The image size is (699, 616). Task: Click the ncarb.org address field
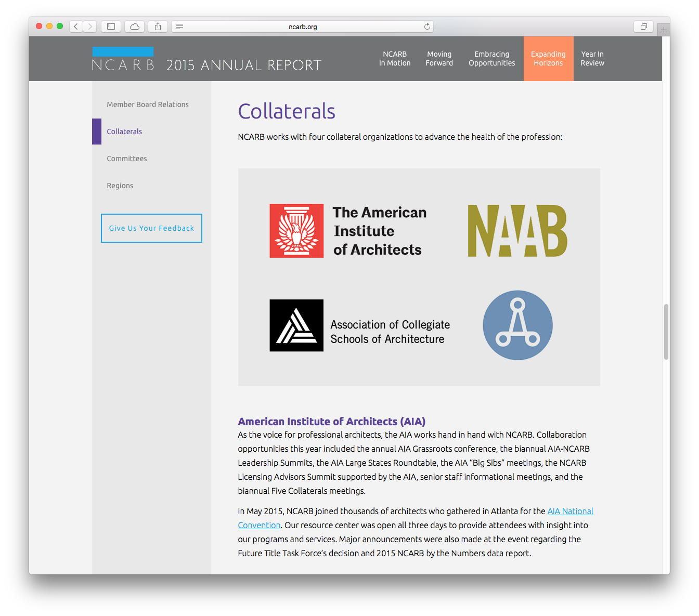point(303,27)
